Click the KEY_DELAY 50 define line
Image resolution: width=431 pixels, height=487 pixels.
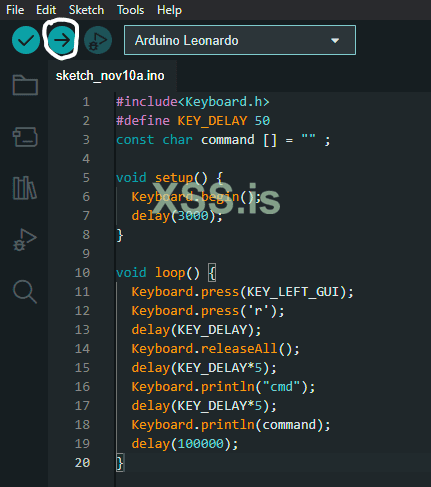click(193, 121)
